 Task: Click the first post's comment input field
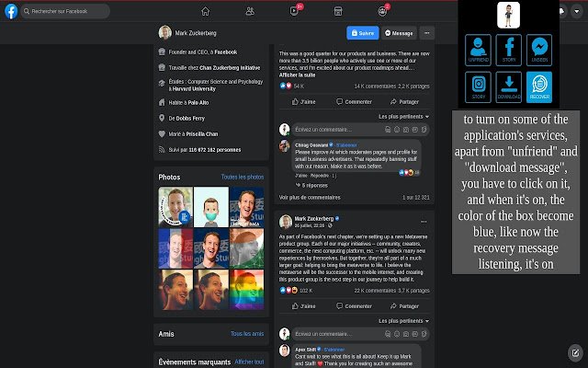tap(361, 130)
